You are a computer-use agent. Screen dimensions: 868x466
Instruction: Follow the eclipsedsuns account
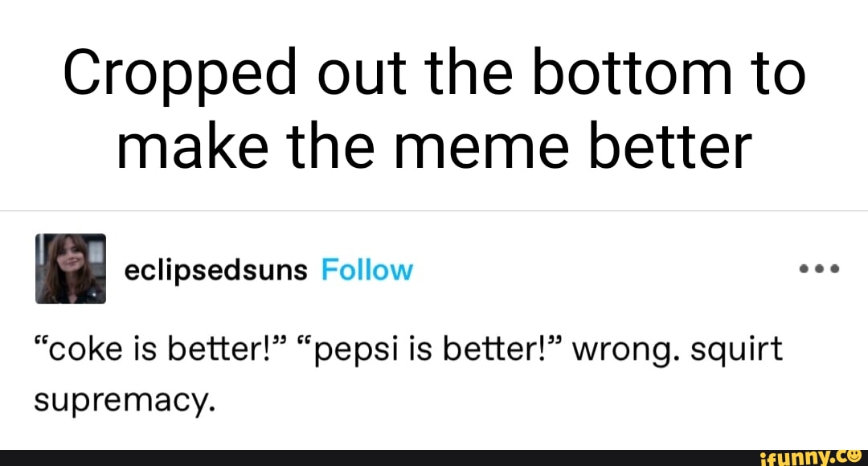tap(366, 269)
